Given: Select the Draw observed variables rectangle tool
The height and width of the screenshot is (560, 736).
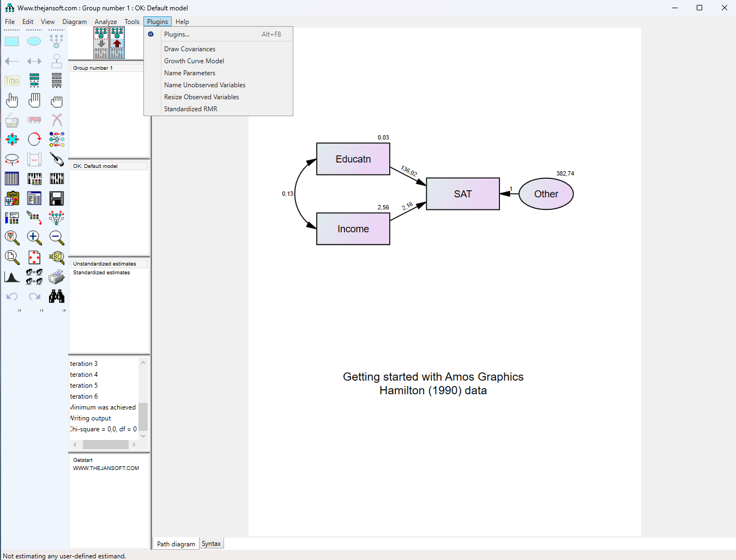Looking at the screenshot, I should [x=12, y=41].
